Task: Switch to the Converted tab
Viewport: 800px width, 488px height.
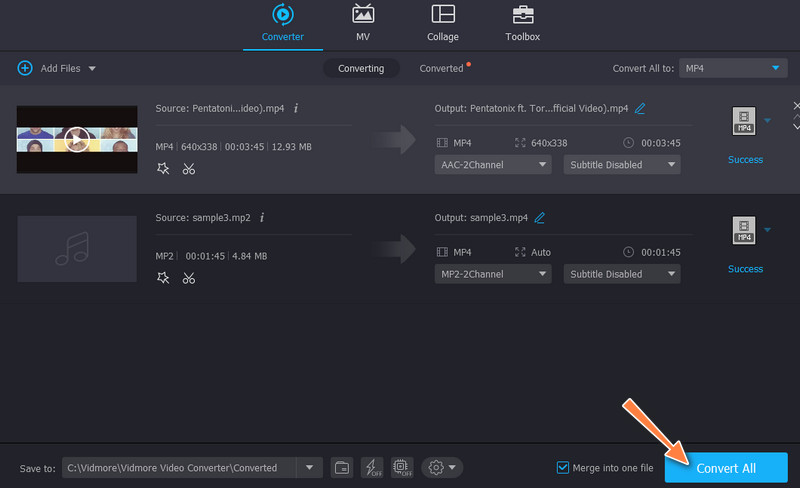Action: (441, 68)
